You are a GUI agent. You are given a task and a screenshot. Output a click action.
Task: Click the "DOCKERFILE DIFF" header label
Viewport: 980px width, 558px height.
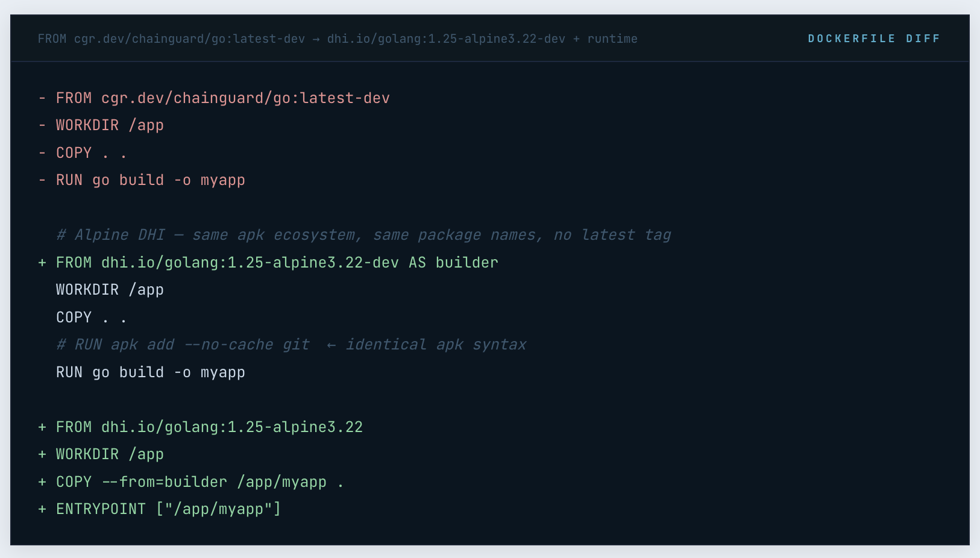873,39
